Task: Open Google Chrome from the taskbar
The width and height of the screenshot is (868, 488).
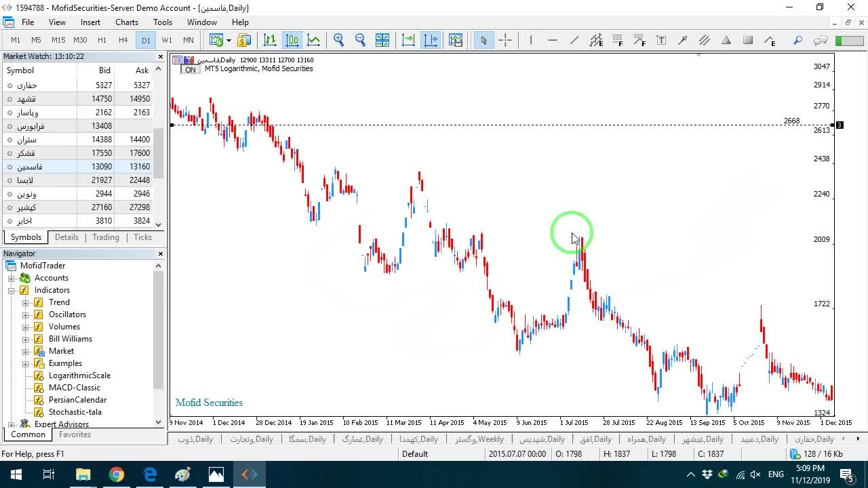Action: click(116, 474)
